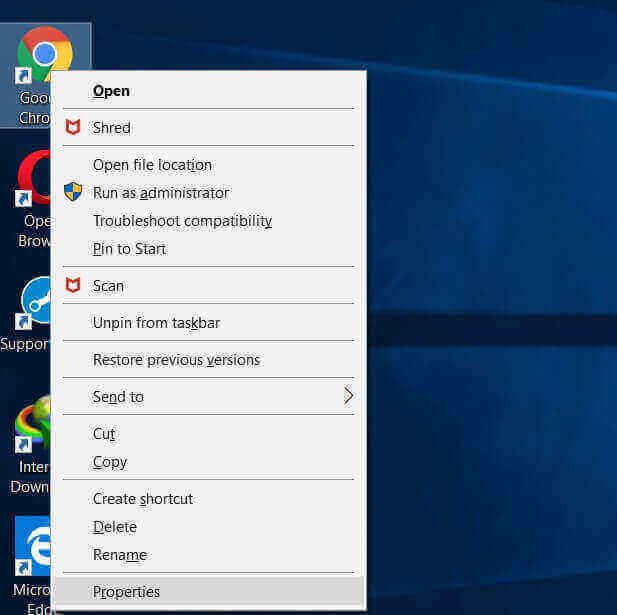The width and height of the screenshot is (617, 615).
Task: Click Create shortcut menu entry
Action: [x=143, y=499]
